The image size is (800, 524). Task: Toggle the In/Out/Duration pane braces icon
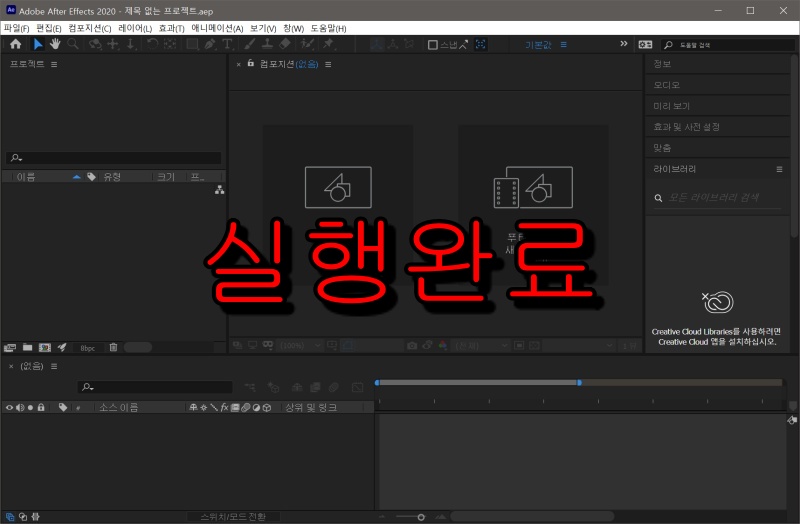pos(35,516)
